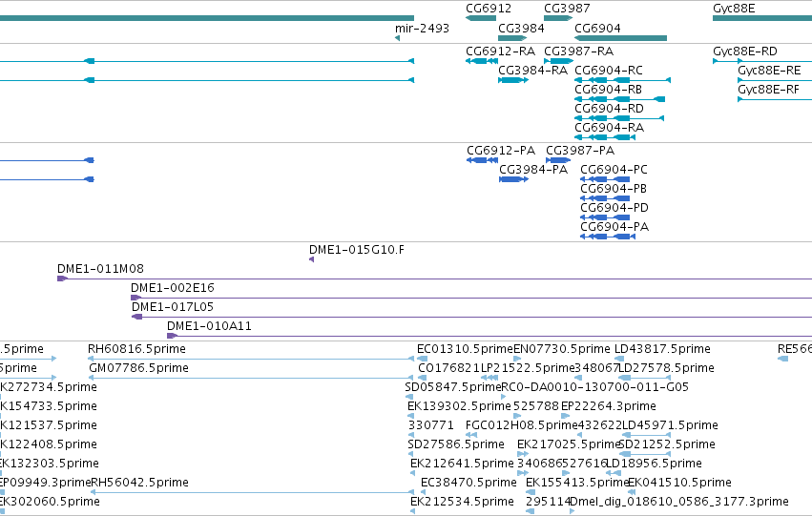The image size is (812, 516).
Task: Select EST EK139302.5prime
Action: point(410,416)
